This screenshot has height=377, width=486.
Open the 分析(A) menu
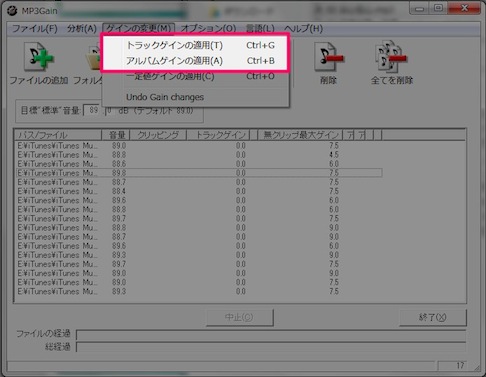(x=82, y=29)
